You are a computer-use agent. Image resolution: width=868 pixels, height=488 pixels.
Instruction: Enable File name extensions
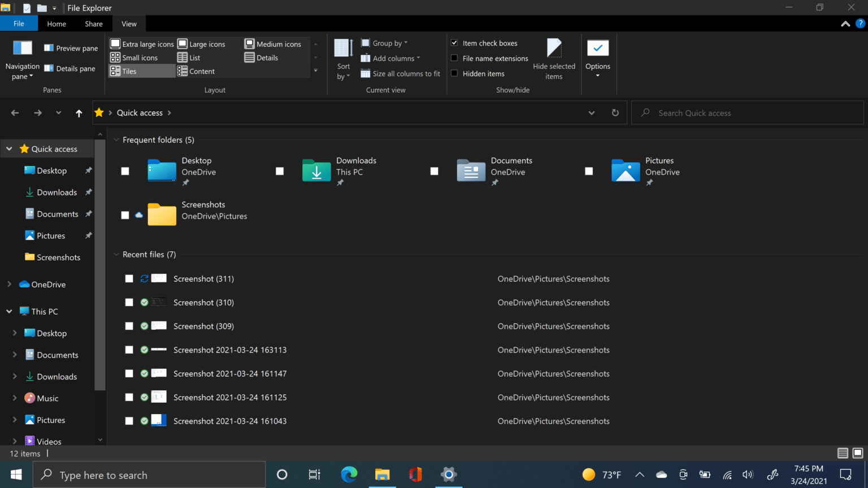click(x=454, y=58)
